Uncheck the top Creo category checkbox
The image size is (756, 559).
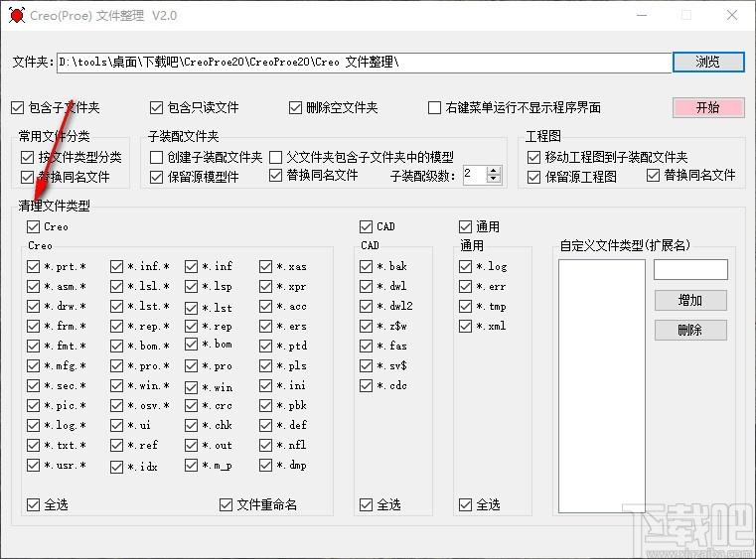click(33, 226)
